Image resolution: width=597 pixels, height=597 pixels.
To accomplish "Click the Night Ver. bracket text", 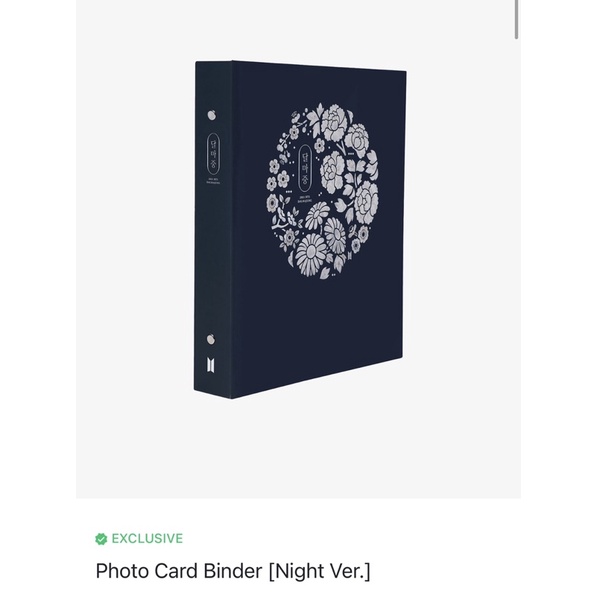I will coord(319,571).
